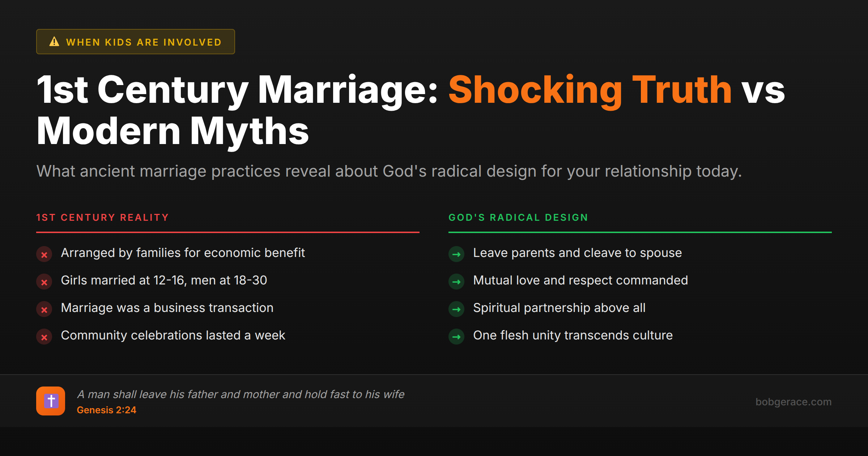Image resolution: width=868 pixels, height=456 pixels.
Task: Select the red X beside 'Arranged by families'
Action: coord(44,254)
